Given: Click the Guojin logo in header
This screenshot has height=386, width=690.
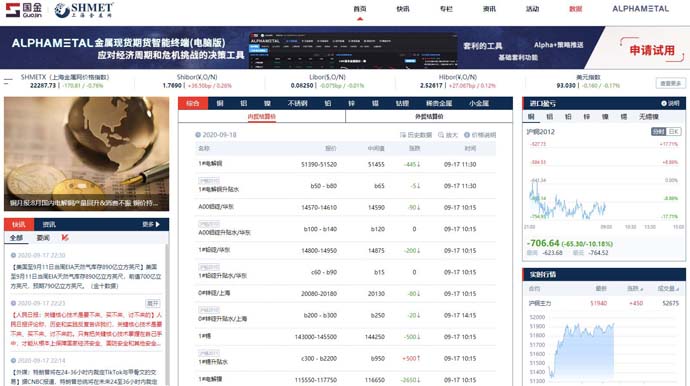Looking at the screenshot, I should pos(24,9).
